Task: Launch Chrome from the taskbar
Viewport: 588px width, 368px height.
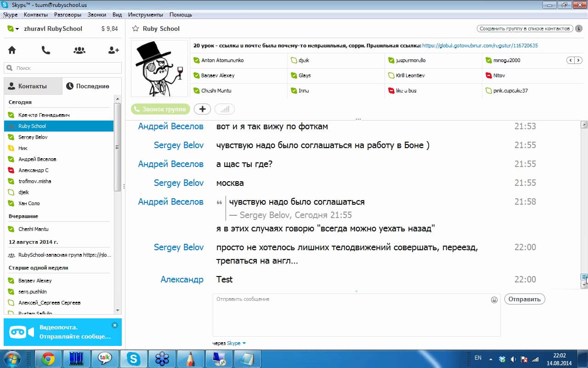Action: click(48, 359)
